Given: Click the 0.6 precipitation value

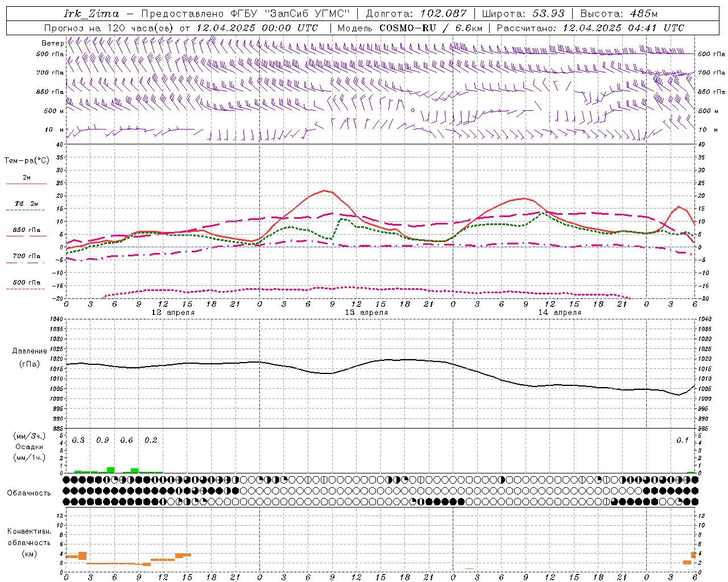Looking at the screenshot, I should coord(126,440).
